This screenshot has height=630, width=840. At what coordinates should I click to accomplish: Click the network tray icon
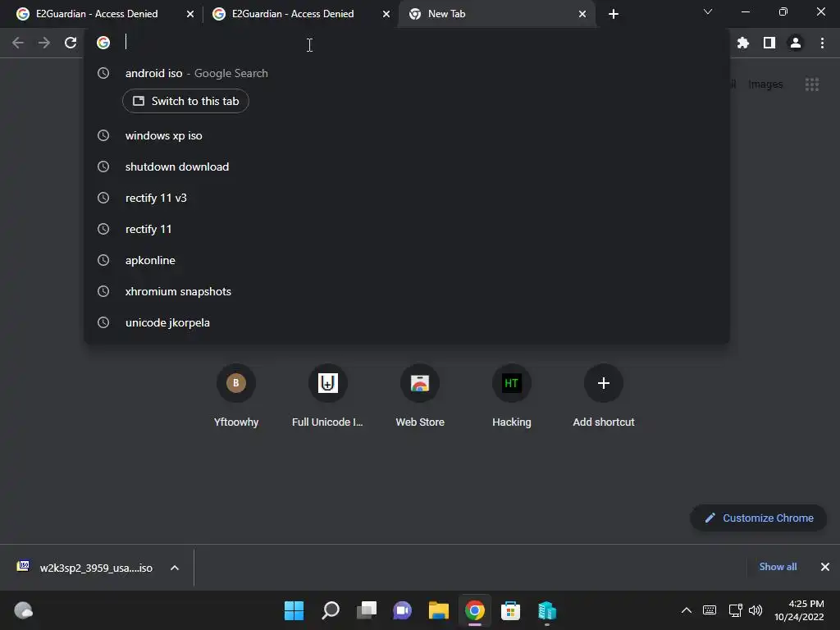coord(735,610)
